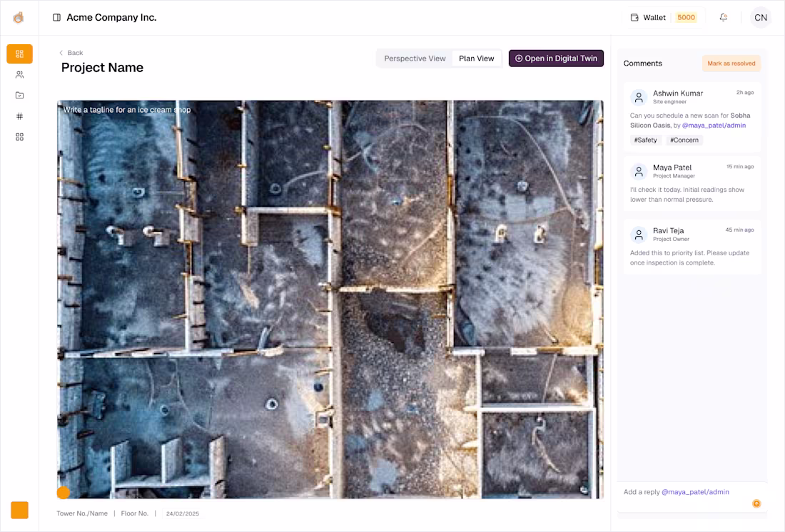The width and height of the screenshot is (785, 532).
Task: Click the orange marker dot on the plan image
Action: click(63, 493)
